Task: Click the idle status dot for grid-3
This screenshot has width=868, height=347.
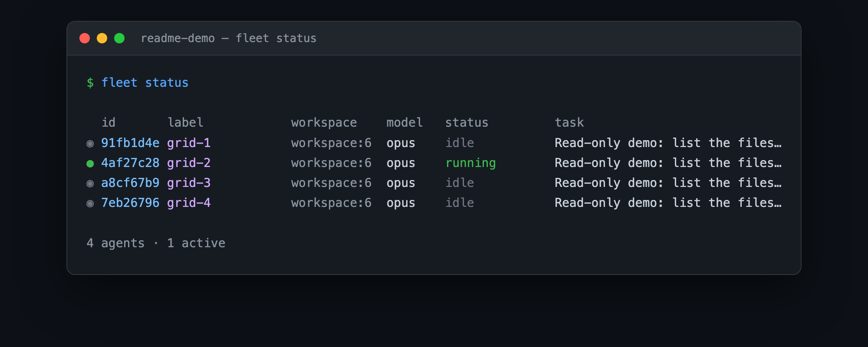Action: coord(90,183)
